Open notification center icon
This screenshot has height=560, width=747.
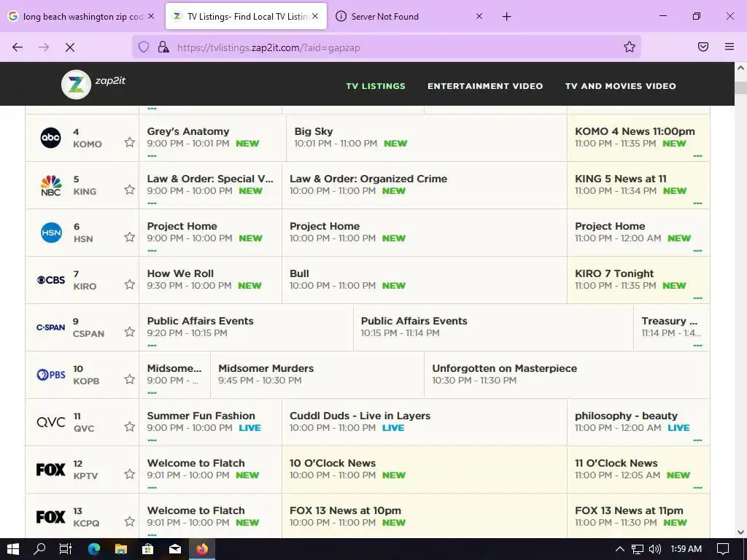click(723, 549)
